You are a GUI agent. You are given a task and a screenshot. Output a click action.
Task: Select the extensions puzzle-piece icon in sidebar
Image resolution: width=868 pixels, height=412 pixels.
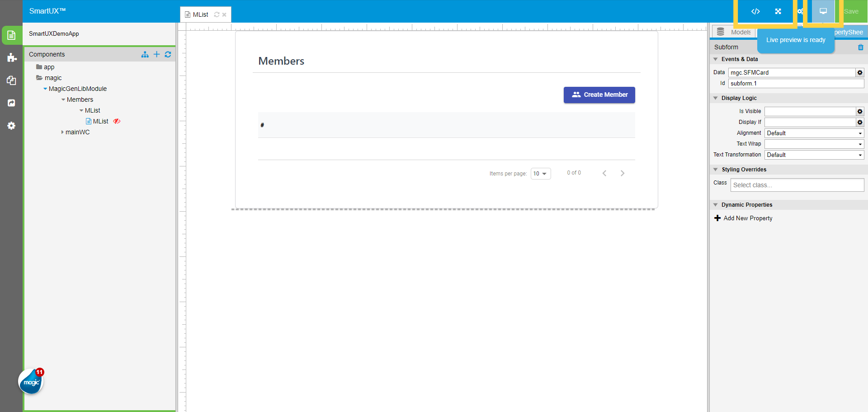click(x=11, y=58)
